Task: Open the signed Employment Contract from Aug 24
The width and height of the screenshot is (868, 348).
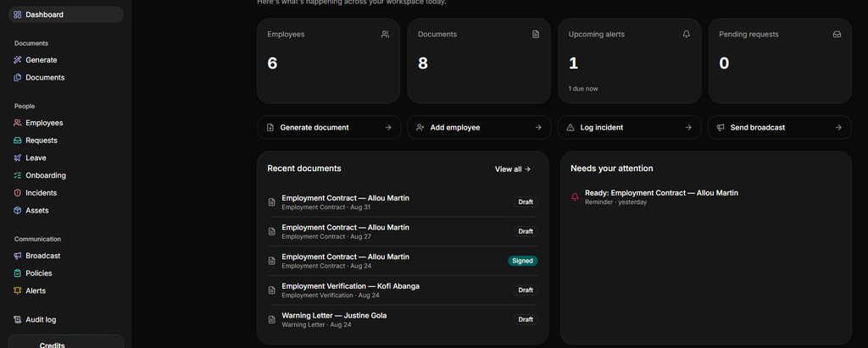Action: coord(403,261)
